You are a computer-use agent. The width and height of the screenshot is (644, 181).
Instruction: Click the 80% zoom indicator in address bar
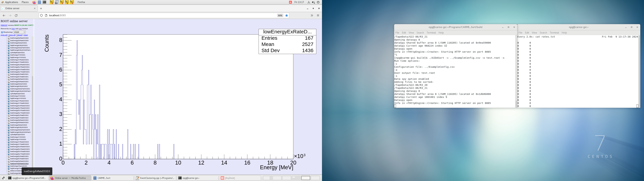[x=280, y=15]
